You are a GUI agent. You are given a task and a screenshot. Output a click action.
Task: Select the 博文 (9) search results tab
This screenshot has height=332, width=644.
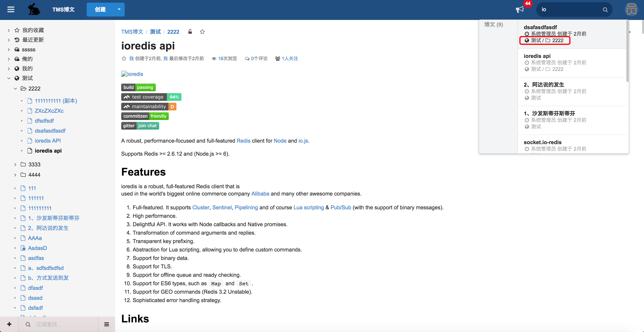click(493, 25)
